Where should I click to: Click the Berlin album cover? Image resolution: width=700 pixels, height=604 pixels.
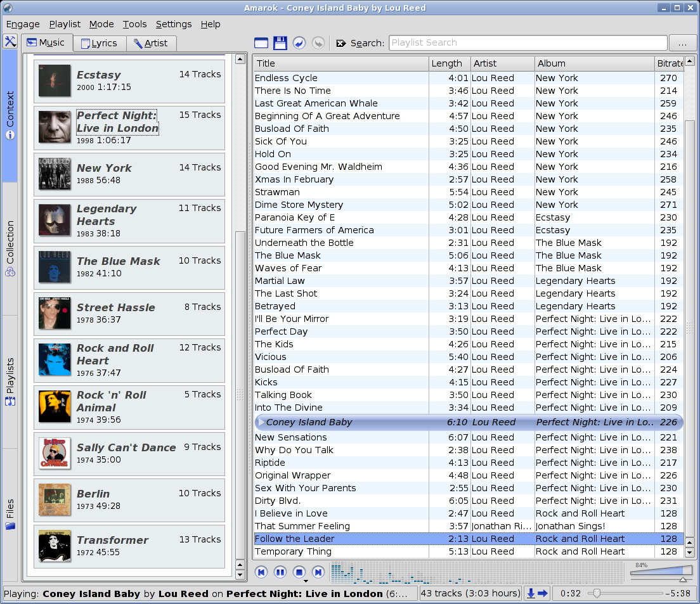[x=55, y=499]
